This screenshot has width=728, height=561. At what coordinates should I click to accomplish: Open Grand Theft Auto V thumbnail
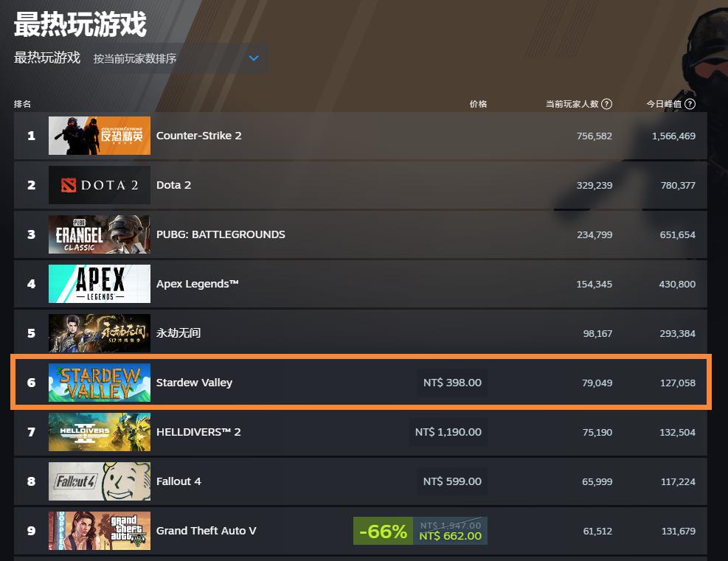point(100,531)
